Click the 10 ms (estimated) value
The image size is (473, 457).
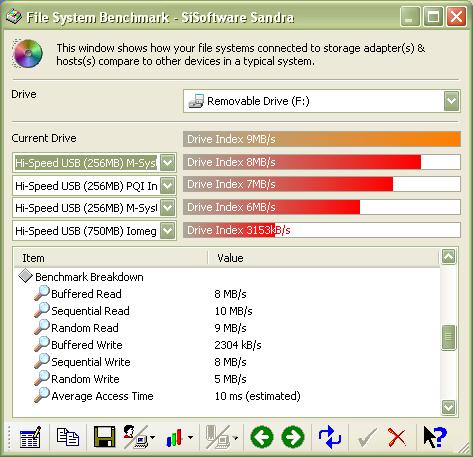pyautogui.click(x=257, y=396)
